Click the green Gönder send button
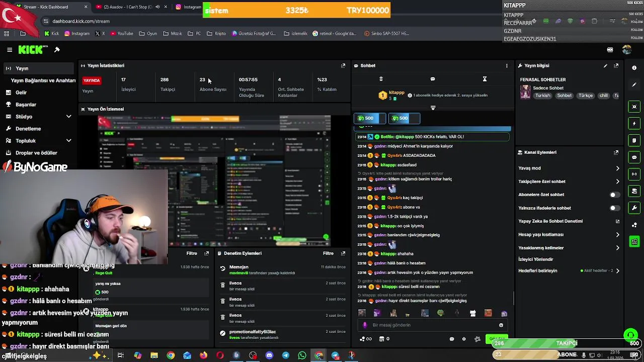Image resolution: width=644 pixels, height=362 pixels. (x=497, y=338)
